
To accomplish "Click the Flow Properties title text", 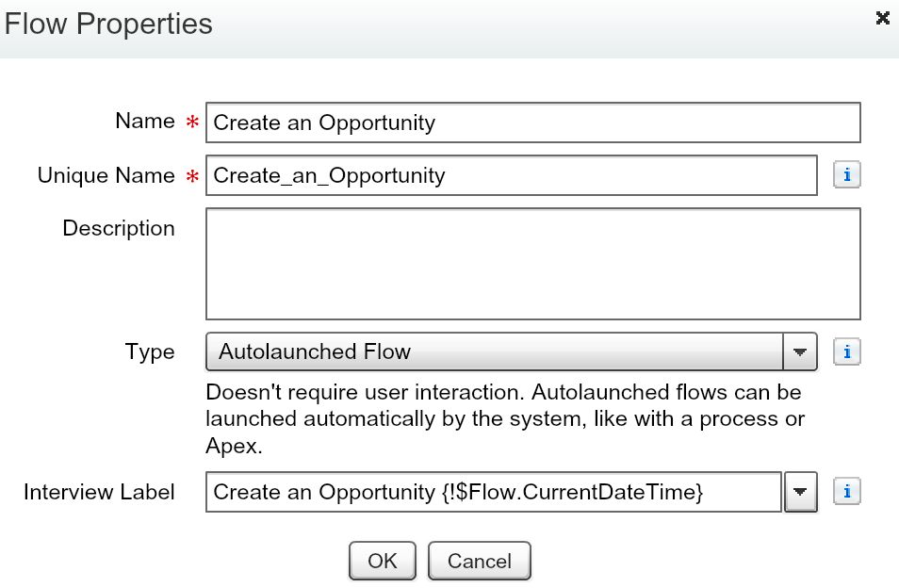I will tap(108, 24).
